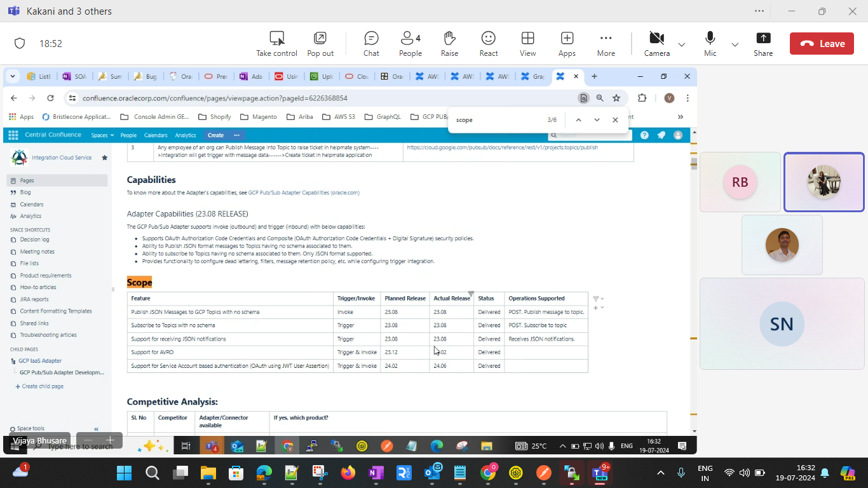Expand the Confluence Spaces dropdown
The height and width of the screenshot is (488, 868).
coord(102,135)
